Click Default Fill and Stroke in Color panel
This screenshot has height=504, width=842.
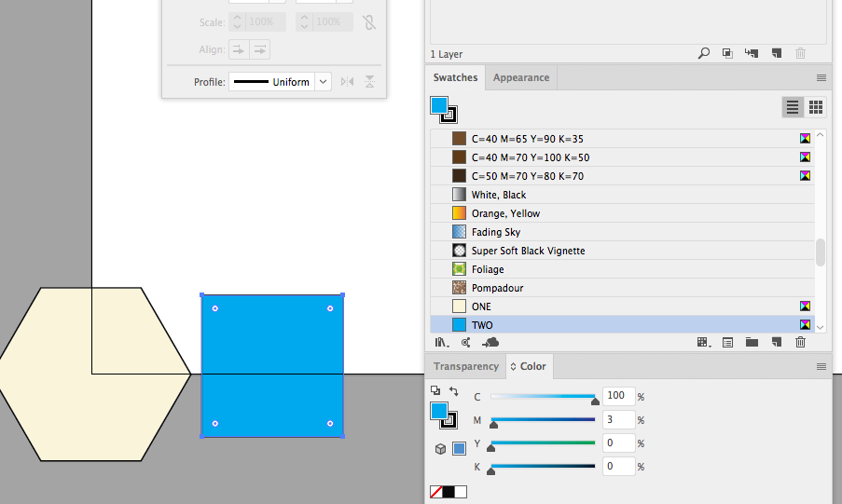[435, 390]
